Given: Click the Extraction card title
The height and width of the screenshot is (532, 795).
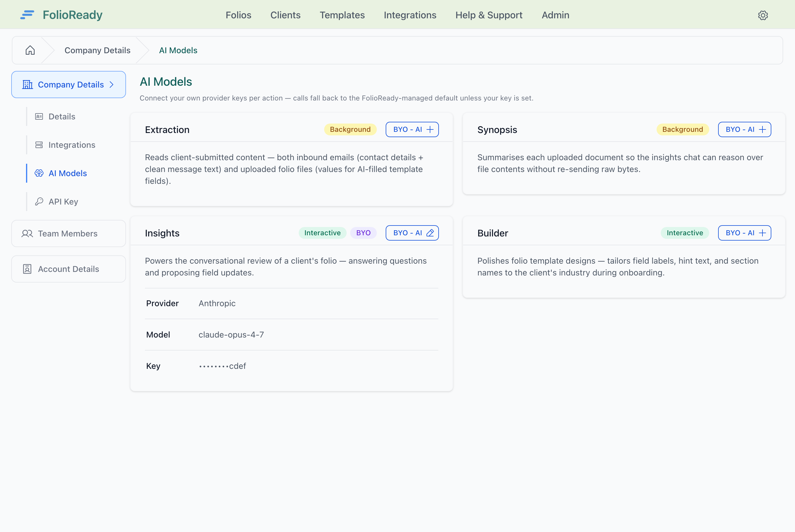Looking at the screenshot, I should (167, 130).
